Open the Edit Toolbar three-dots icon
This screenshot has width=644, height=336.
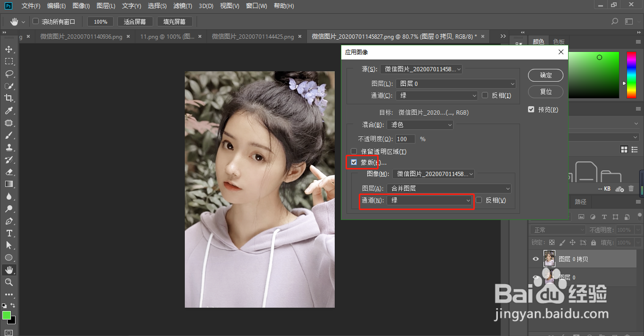click(x=8, y=294)
